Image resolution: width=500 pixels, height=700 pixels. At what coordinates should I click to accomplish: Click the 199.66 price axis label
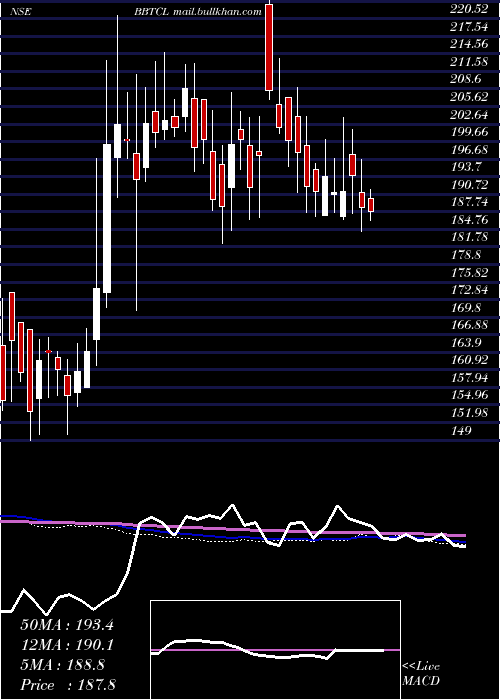(x=468, y=132)
